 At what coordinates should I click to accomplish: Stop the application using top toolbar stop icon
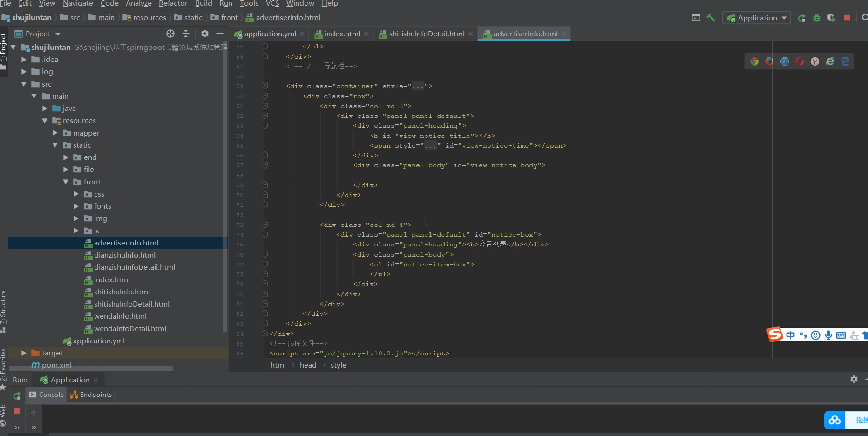tap(847, 18)
